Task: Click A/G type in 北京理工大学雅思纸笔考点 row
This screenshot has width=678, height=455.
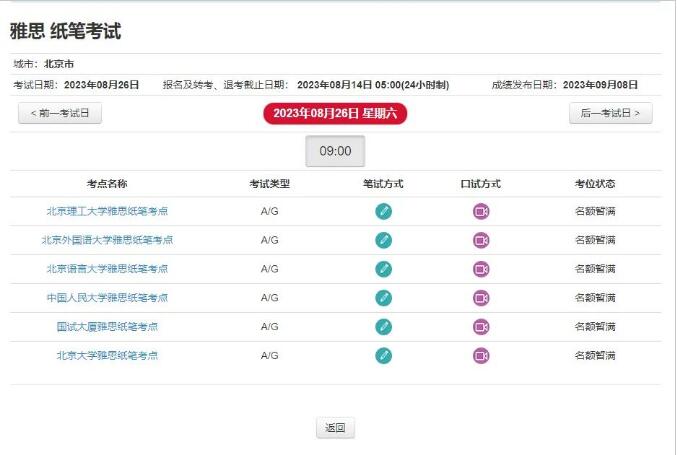Action: (x=270, y=211)
